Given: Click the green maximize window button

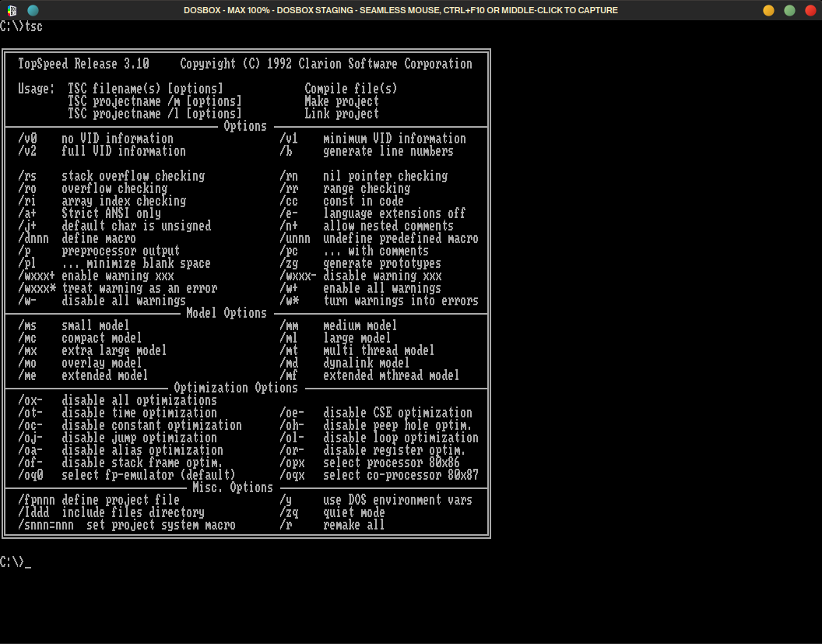Looking at the screenshot, I should pos(789,10).
